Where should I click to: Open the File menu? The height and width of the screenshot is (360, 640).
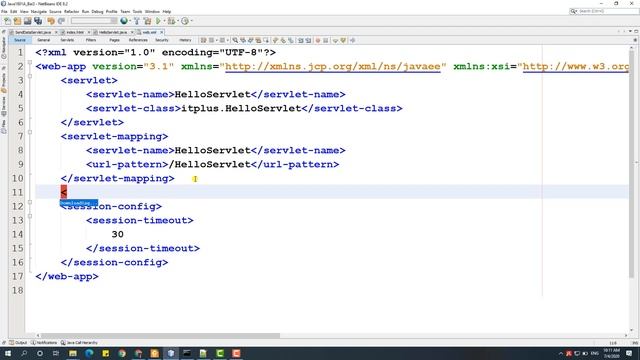(4, 11)
